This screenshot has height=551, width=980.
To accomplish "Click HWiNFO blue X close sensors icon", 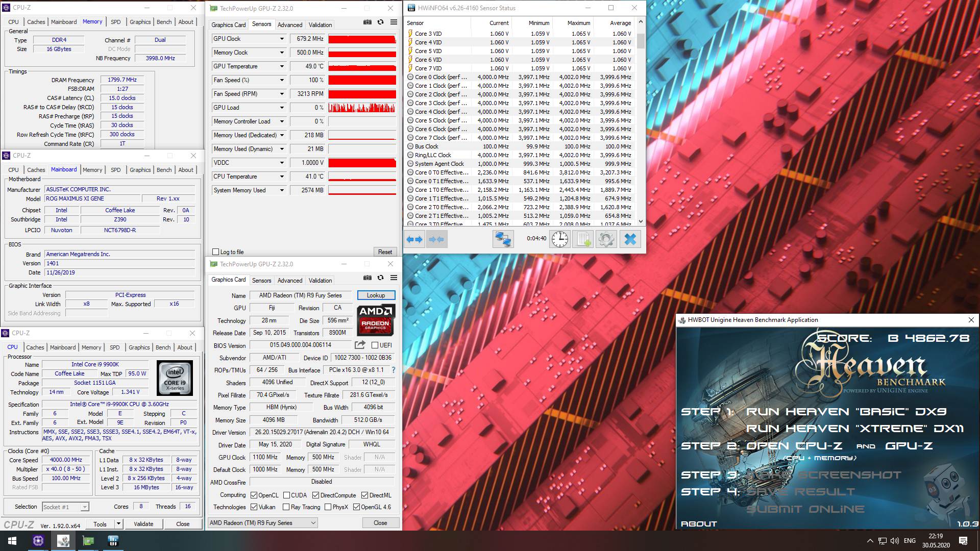I will (630, 239).
